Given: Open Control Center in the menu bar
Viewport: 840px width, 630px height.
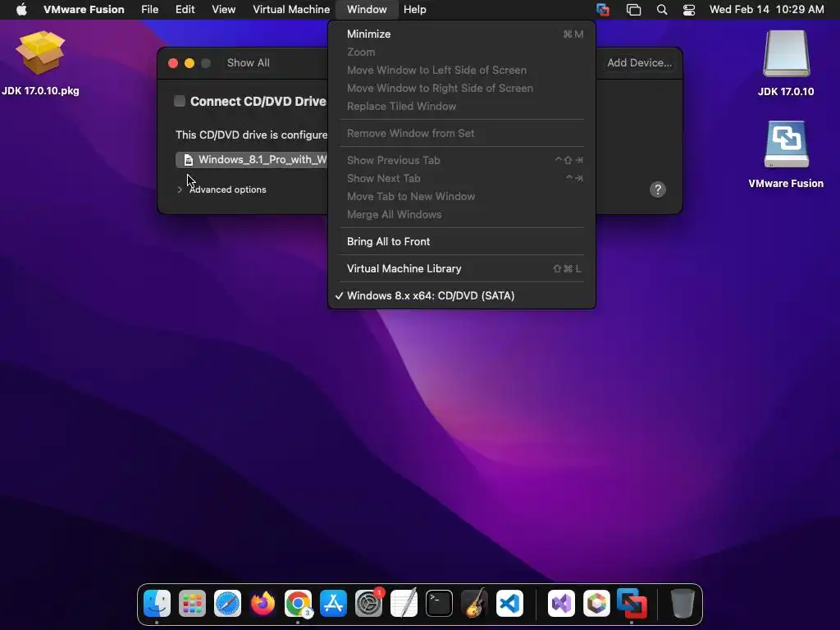Looking at the screenshot, I should [x=689, y=10].
